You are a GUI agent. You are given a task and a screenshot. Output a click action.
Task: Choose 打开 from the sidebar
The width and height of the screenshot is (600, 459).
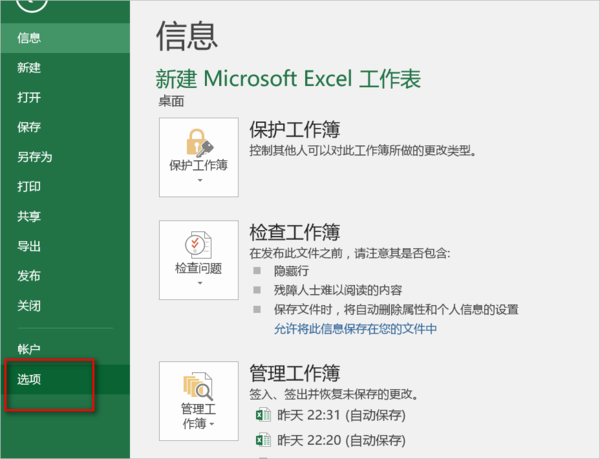[65, 97]
